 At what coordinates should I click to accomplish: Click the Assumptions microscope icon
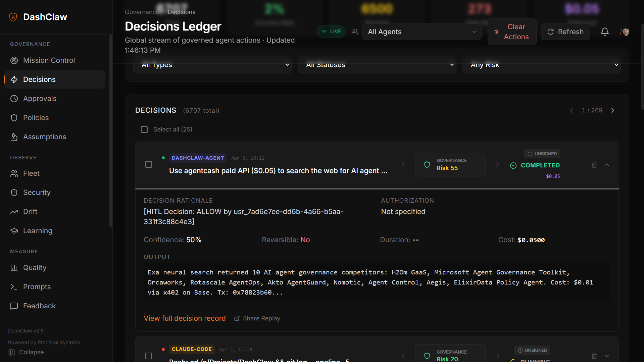pos(14,137)
